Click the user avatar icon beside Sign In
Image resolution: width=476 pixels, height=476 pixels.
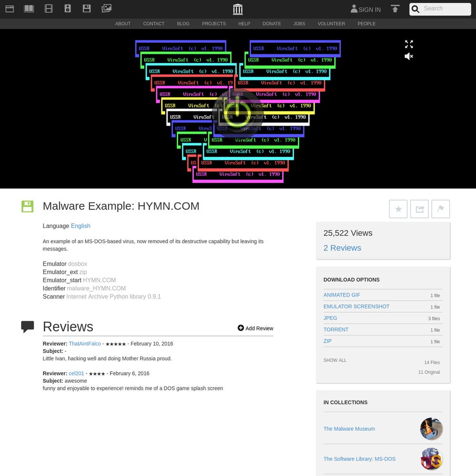click(x=354, y=9)
